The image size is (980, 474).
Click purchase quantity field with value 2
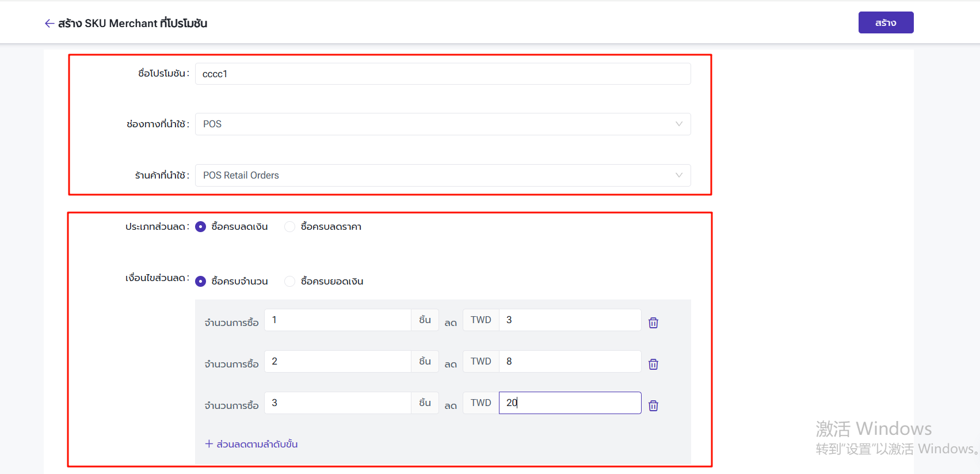click(337, 362)
